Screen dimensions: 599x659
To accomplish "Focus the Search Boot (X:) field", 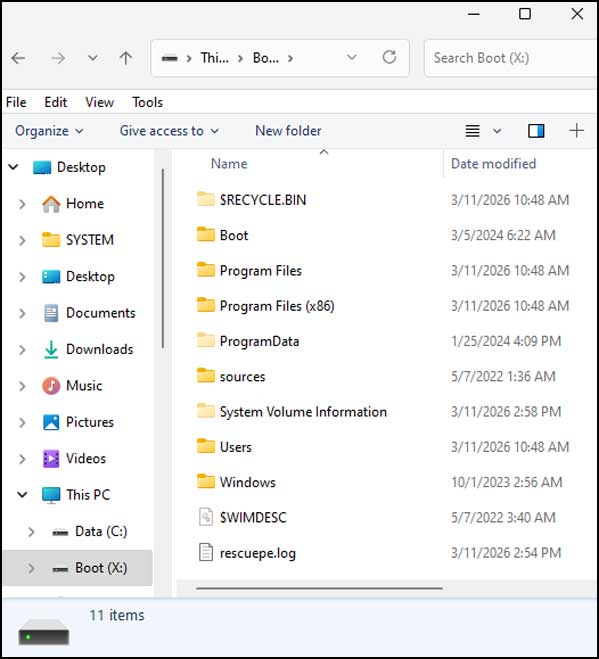I will pos(511,58).
